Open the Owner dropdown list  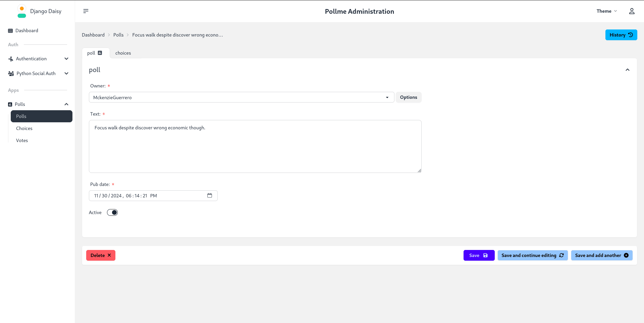[x=387, y=97]
